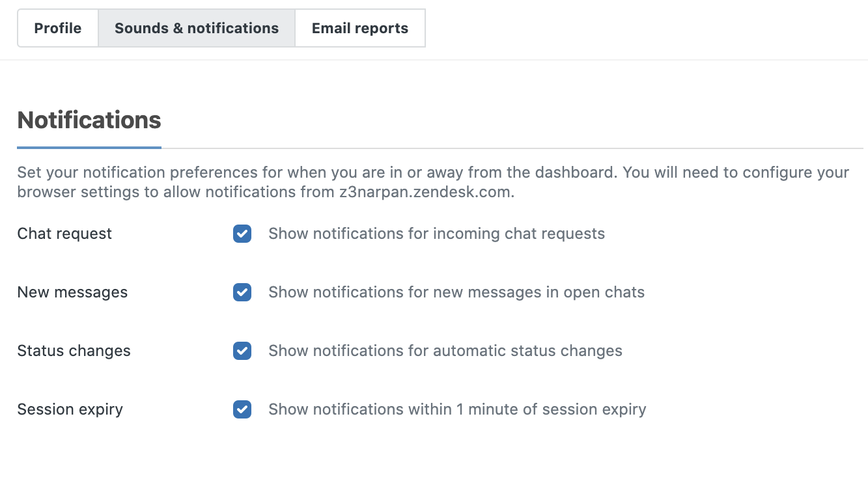This screenshot has width=868, height=494.
Task: Click the 'Session expiry' setting name
Action: (x=70, y=409)
